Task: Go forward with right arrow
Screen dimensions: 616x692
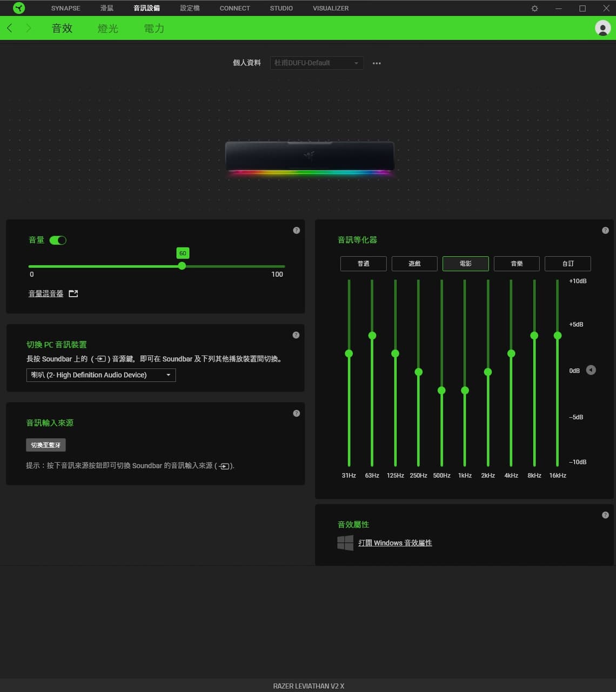Action: [x=29, y=28]
